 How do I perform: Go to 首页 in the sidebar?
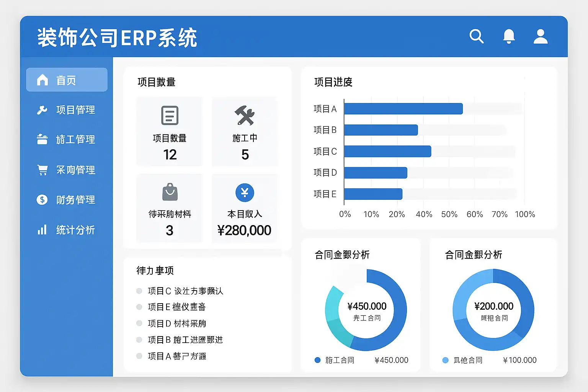(67, 80)
